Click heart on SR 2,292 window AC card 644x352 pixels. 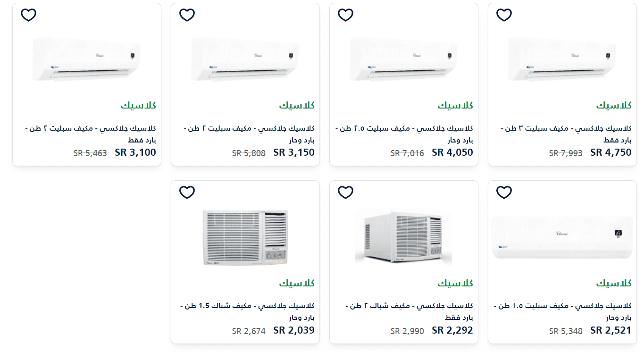point(346,193)
